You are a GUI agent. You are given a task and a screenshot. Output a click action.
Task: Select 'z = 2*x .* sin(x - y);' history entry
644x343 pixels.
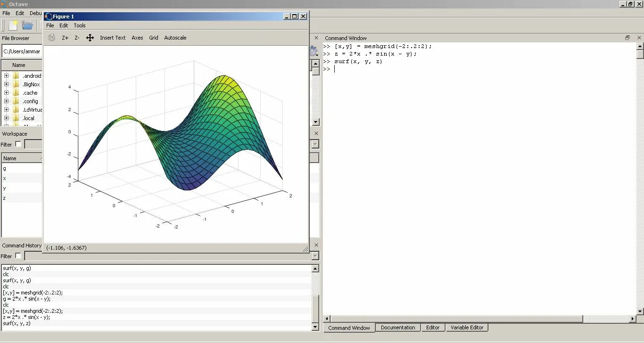coord(26,317)
